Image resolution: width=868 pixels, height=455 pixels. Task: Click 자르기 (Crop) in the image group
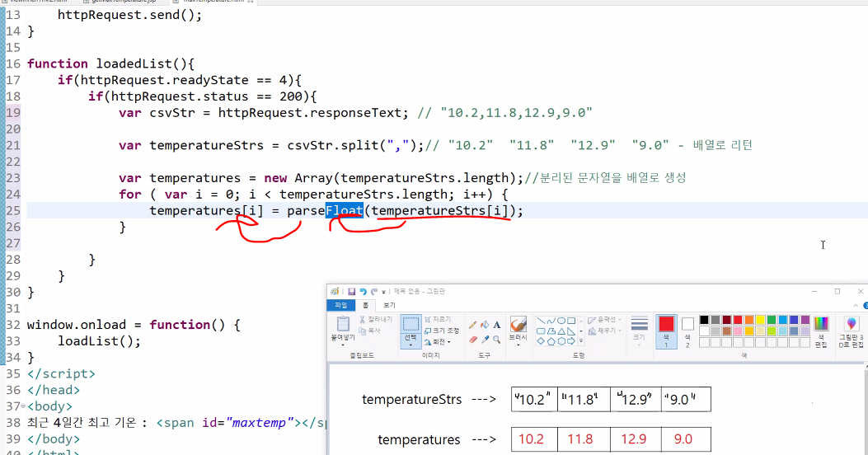[x=438, y=319]
